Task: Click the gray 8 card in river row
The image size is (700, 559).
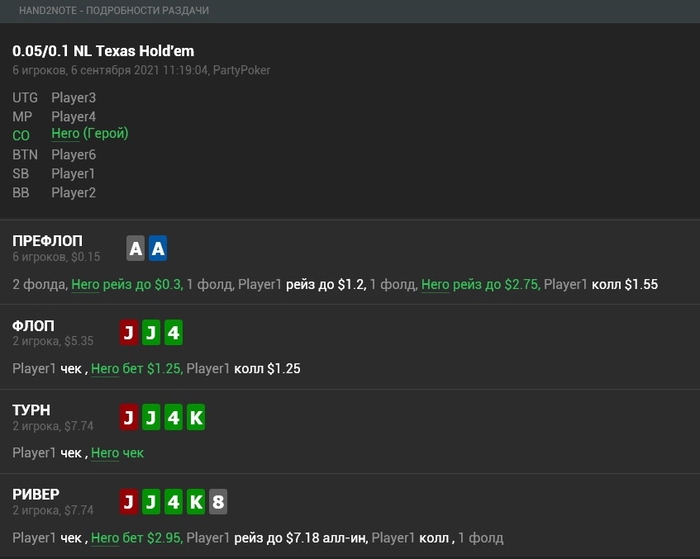Action: pos(218,502)
